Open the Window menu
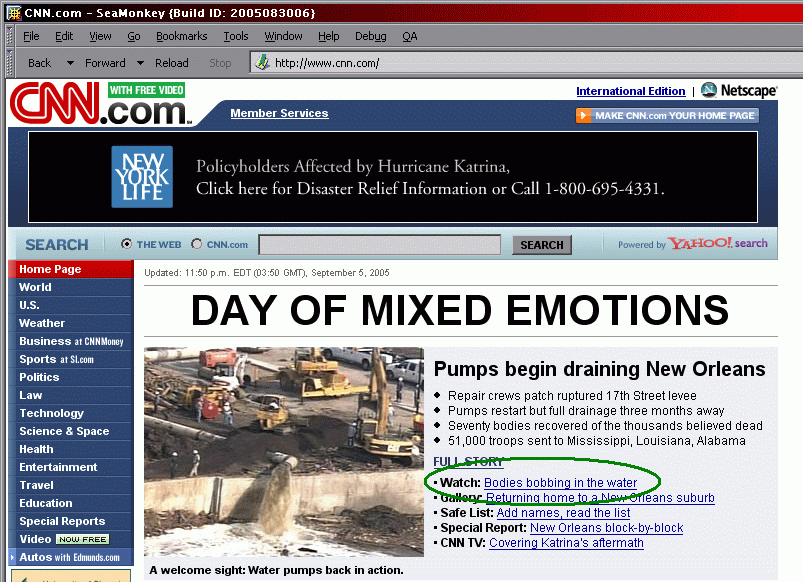 pyautogui.click(x=283, y=36)
